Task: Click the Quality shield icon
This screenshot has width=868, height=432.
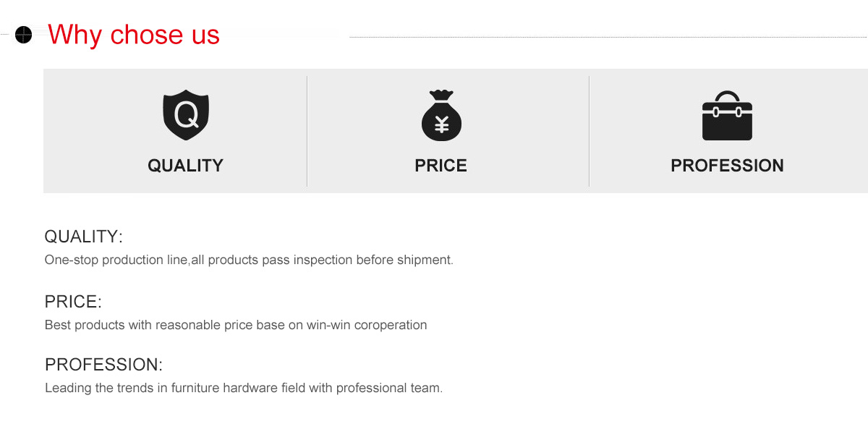Action: [186, 114]
